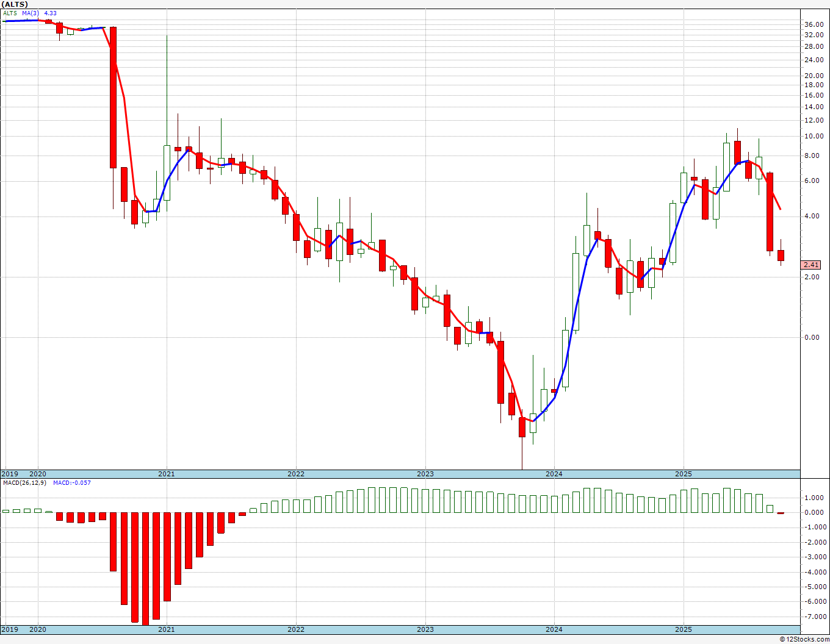This screenshot has width=830, height=644.
Task: Select 2024 on the price chart time axis
Action: [x=554, y=474]
